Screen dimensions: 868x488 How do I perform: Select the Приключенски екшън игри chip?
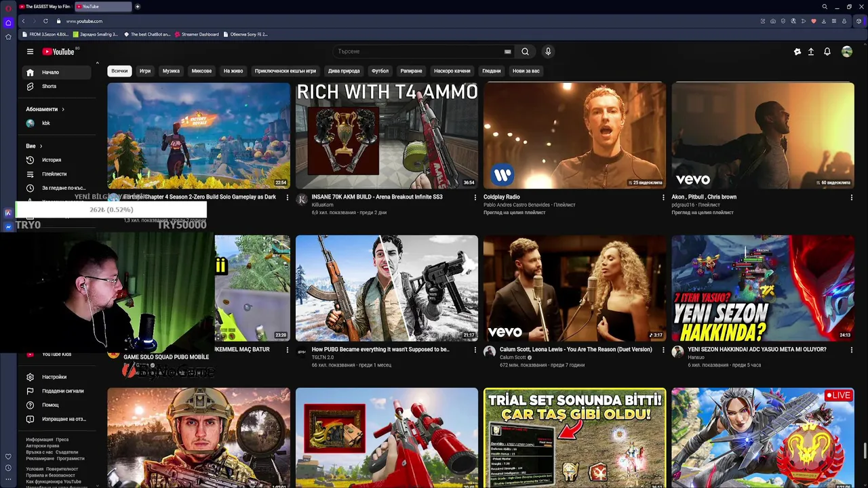click(285, 70)
